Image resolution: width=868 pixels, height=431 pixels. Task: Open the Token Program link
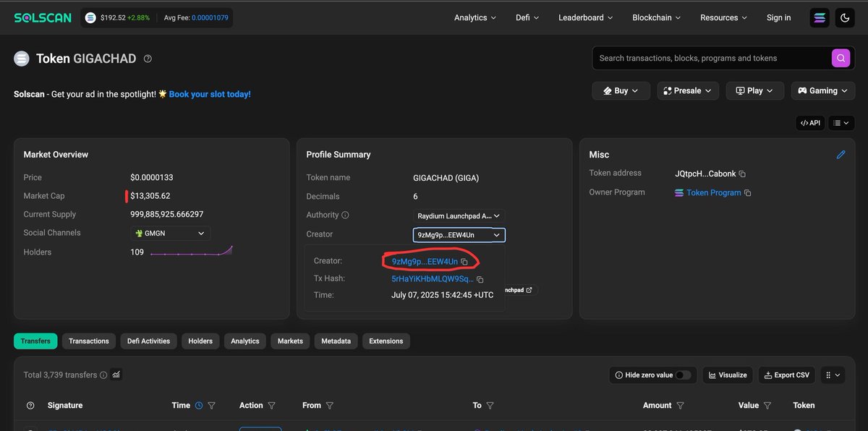click(714, 193)
